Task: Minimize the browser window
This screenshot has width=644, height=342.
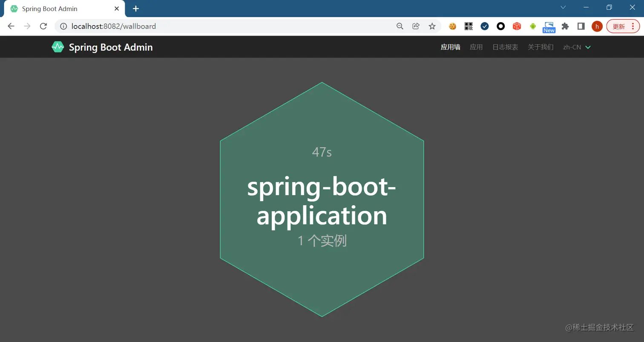Action: (x=586, y=7)
